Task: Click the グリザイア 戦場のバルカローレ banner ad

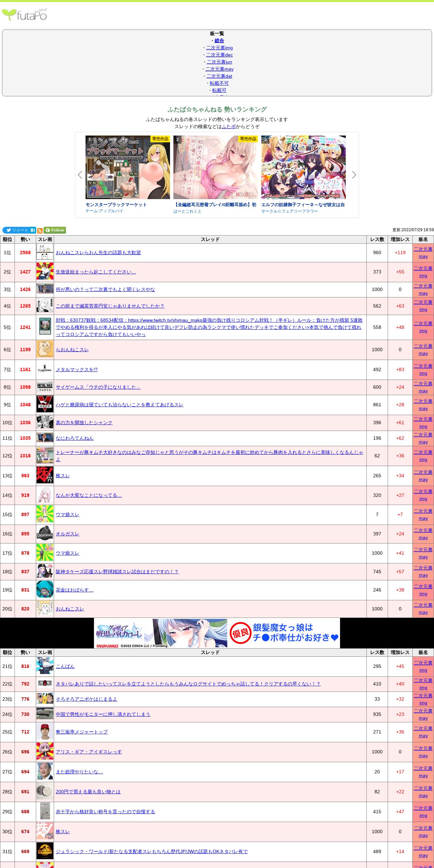Action: coord(217,633)
